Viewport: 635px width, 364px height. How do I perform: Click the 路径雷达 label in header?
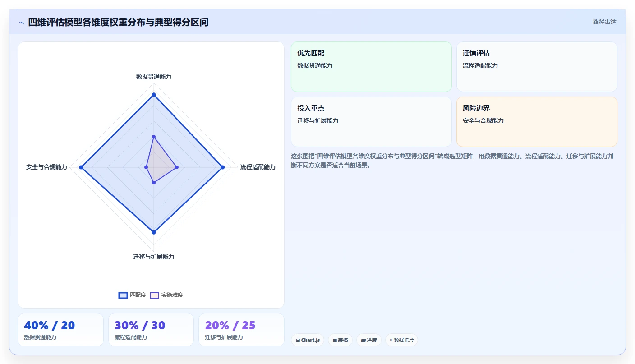tap(604, 22)
